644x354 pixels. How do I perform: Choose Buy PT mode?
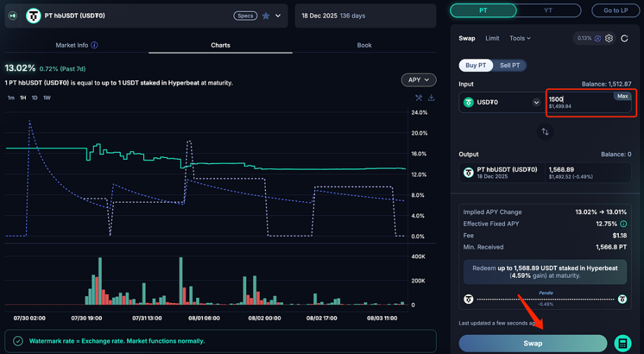pos(476,66)
